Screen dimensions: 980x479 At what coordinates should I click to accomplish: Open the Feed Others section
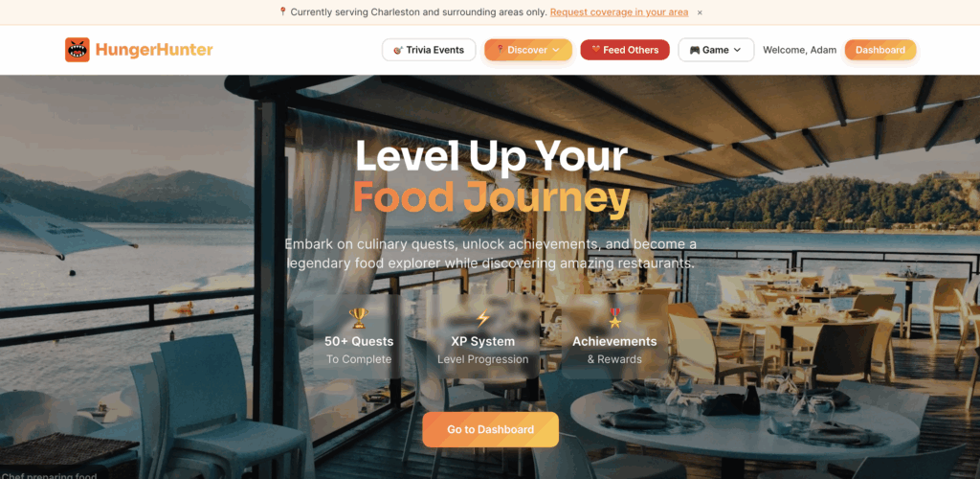pos(625,50)
